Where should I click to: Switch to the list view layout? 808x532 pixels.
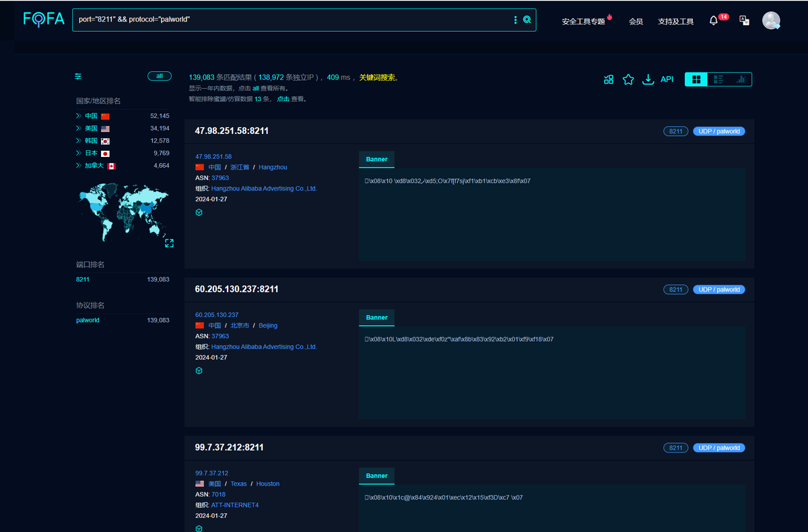click(x=718, y=79)
